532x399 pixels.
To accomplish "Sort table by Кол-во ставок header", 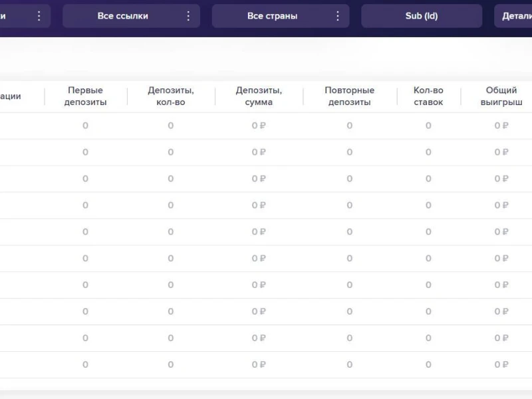I will (428, 96).
